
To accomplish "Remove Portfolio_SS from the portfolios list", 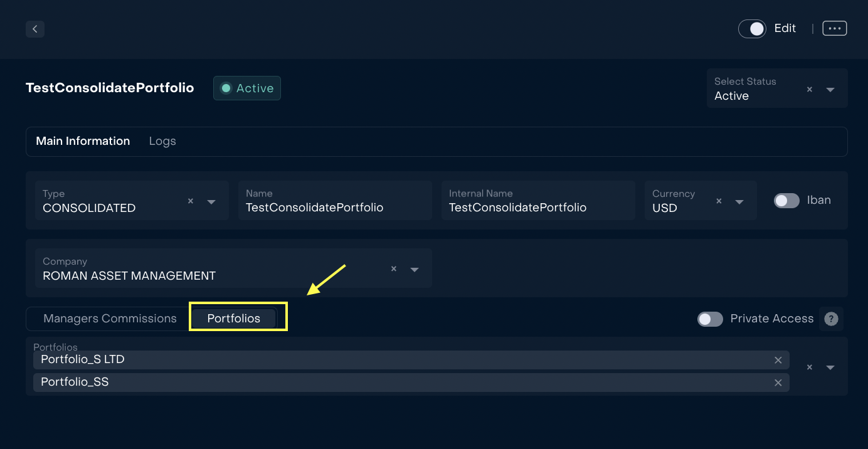I will coord(778,383).
